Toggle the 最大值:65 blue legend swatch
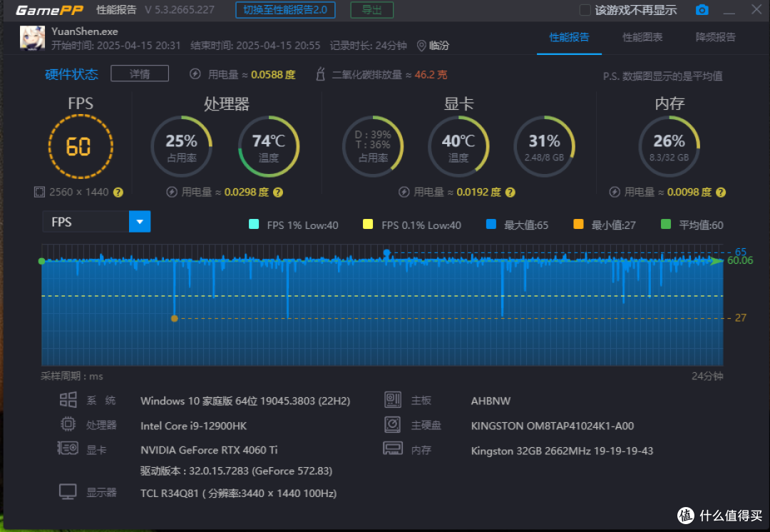Viewport: 770px width, 532px height. pyautogui.click(x=491, y=225)
